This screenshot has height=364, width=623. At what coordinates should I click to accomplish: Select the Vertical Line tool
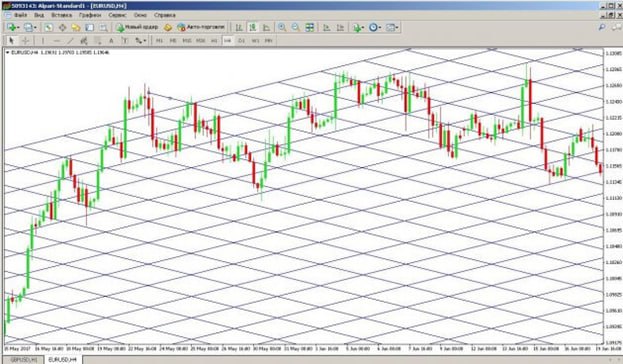pyautogui.click(x=43, y=41)
